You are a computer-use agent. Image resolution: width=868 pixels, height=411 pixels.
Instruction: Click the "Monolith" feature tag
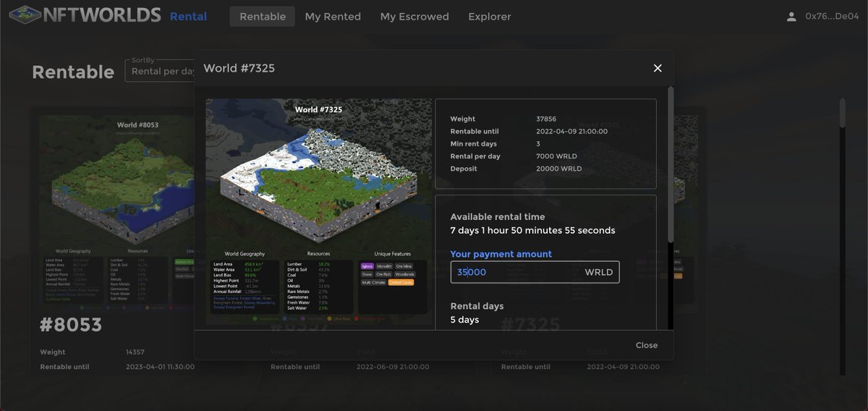point(384,266)
